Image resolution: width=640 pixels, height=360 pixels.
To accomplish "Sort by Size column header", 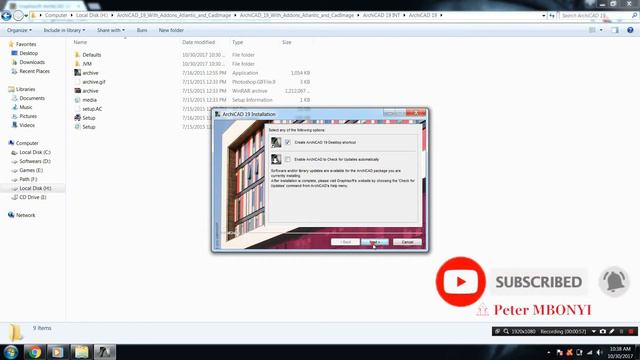I will (287, 42).
